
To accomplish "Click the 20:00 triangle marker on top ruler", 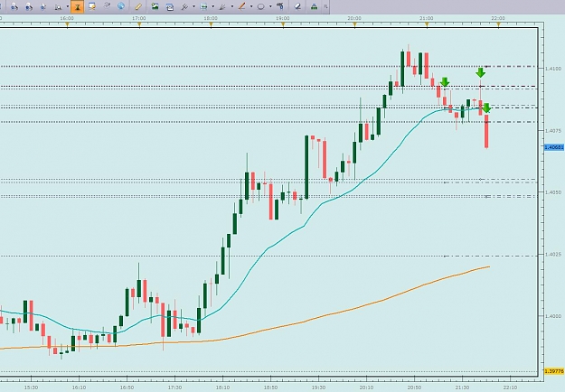I will (354, 24).
